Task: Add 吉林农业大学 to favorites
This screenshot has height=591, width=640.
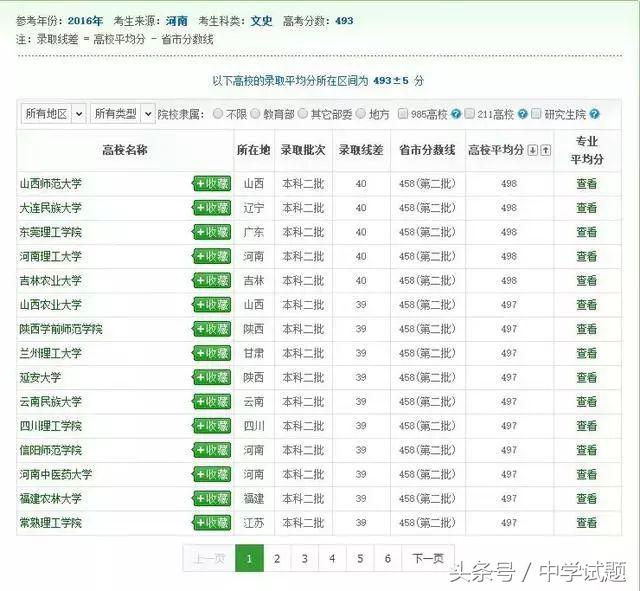Action: click(x=212, y=280)
